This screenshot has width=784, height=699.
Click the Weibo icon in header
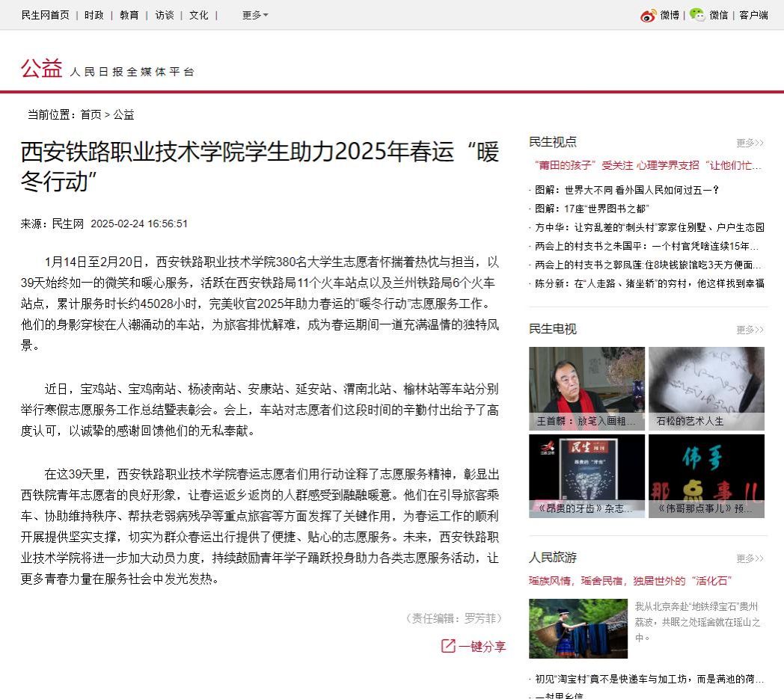point(648,15)
